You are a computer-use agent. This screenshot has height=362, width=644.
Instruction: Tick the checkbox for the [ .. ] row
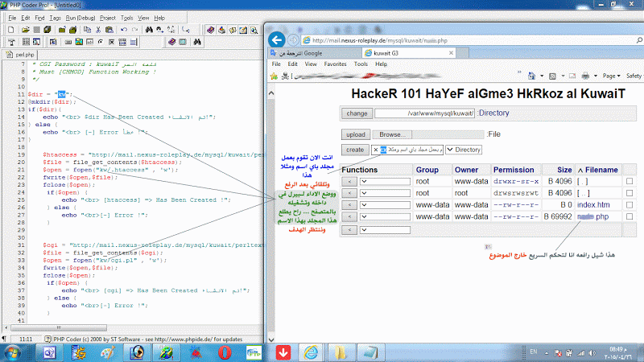(630, 193)
